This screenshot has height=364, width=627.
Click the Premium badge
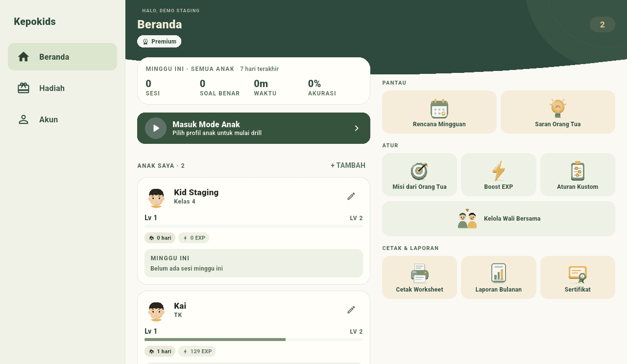pyautogui.click(x=159, y=42)
